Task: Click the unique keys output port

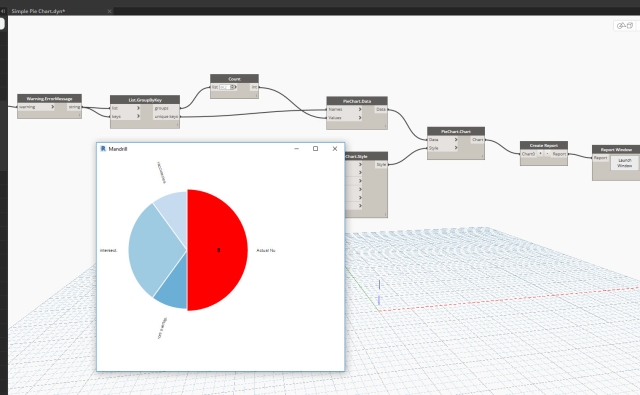Action: click(x=166, y=117)
